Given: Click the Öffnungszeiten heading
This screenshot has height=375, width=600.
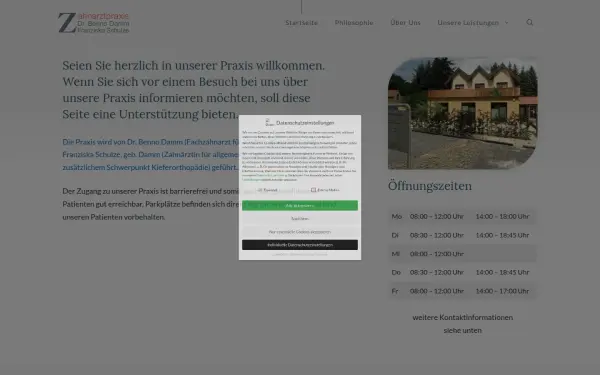Looking at the screenshot, I should tap(430, 186).
